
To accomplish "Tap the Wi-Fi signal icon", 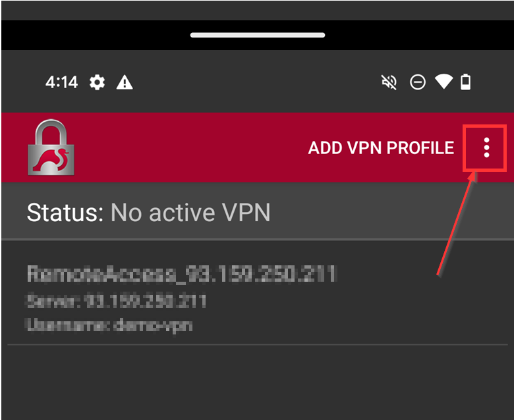I will tap(443, 82).
